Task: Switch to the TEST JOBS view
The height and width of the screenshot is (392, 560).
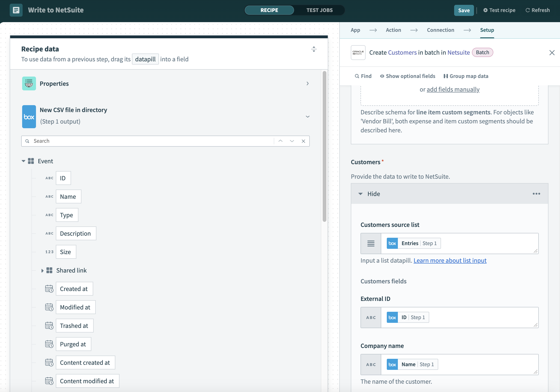Action: pyautogui.click(x=319, y=10)
